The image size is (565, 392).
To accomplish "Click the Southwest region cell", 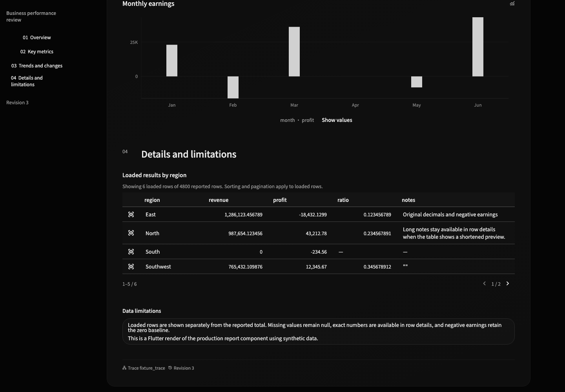I will [158, 267].
